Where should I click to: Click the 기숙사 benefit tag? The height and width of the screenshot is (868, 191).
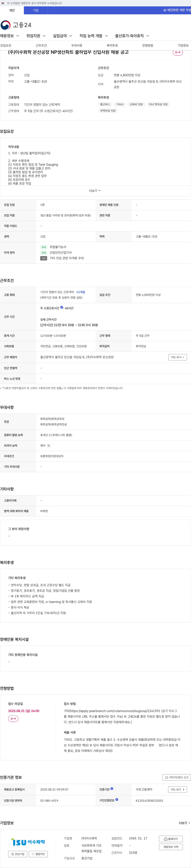(x=120, y=105)
